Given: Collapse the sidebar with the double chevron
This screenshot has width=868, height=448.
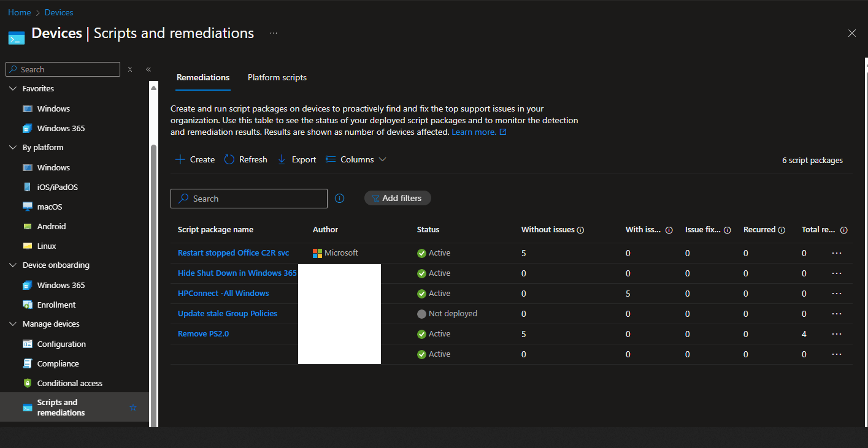Looking at the screenshot, I should 148,69.
